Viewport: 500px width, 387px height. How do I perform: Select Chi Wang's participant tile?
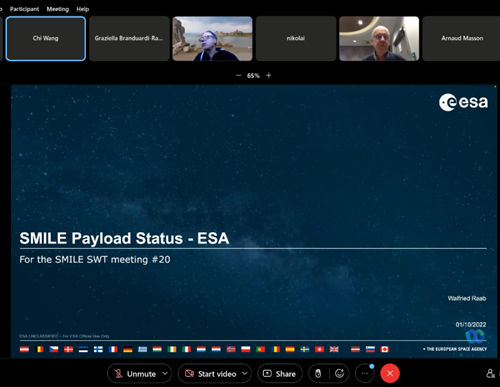click(46, 39)
